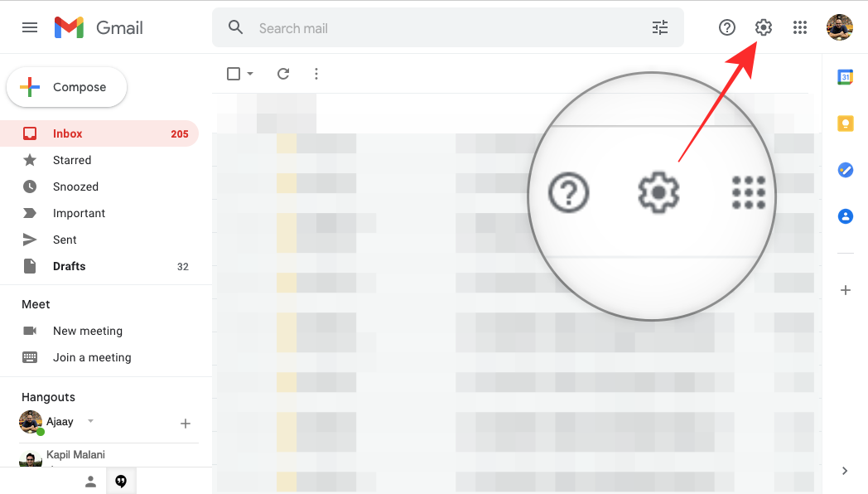Open Ajaay's Hangouts status dropdown
868x494 pixels.
91,421
